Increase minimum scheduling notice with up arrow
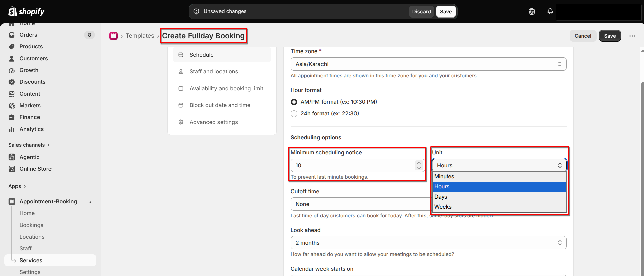Image resolution: width=644 pixels, height=276 pixels. click(x=419, y=163)
